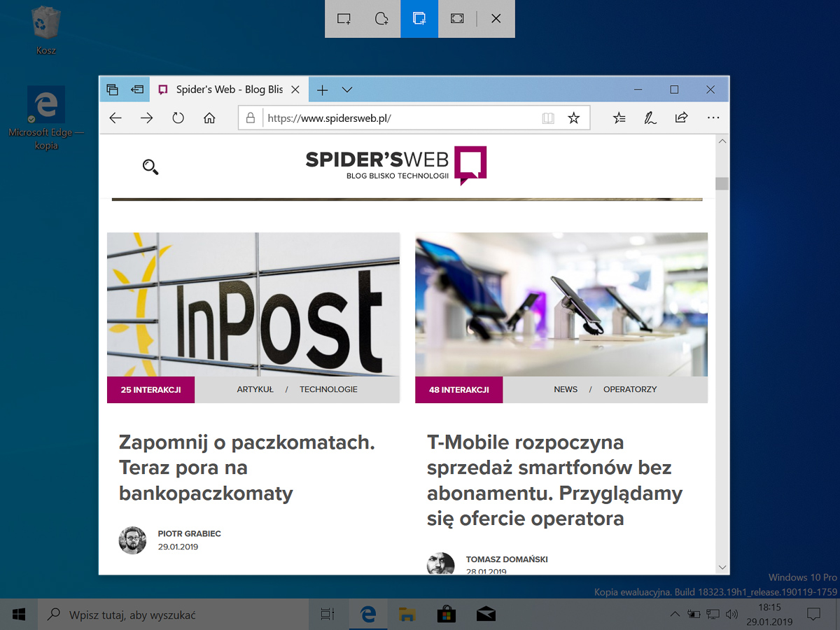Click taskbar search box Wpisz tutaj
Image resolution: width=840 pixels, height=630 pixels.
tap(173, 615)
